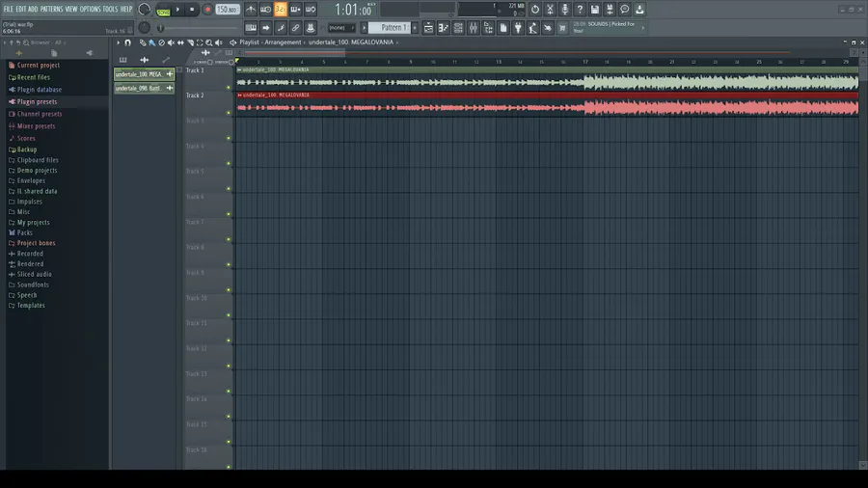Open the playlist options arrow menu
This screenshot has height=488, width=868.
point(118,42)
